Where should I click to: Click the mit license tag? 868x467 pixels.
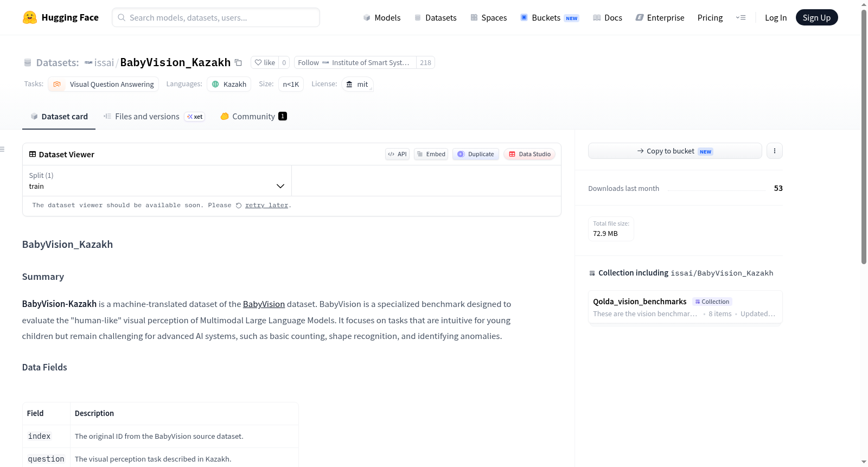click(358, 84)
